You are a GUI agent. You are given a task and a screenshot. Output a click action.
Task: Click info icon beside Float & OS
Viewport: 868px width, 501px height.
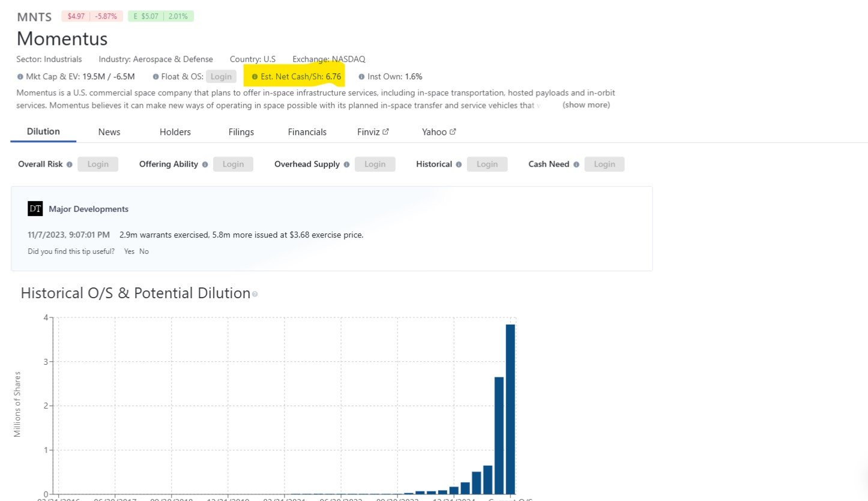pos(155,77)
